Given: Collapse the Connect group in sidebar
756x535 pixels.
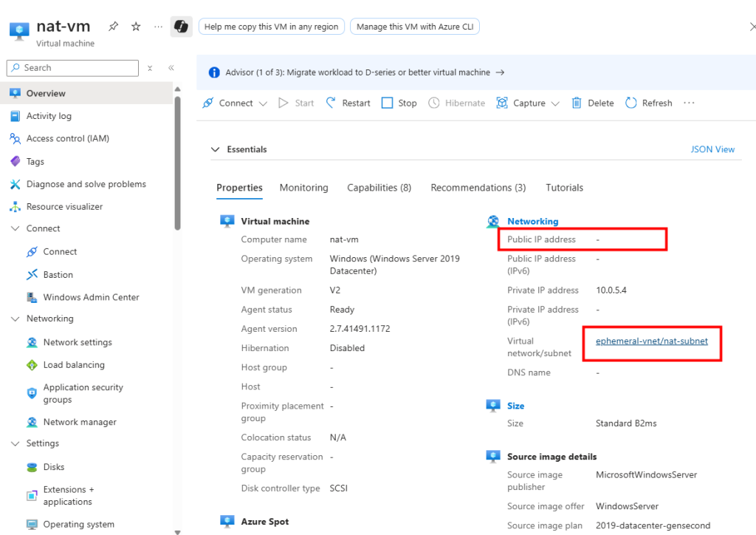Looking at the screenshot, I should click(x=16, y=228).
